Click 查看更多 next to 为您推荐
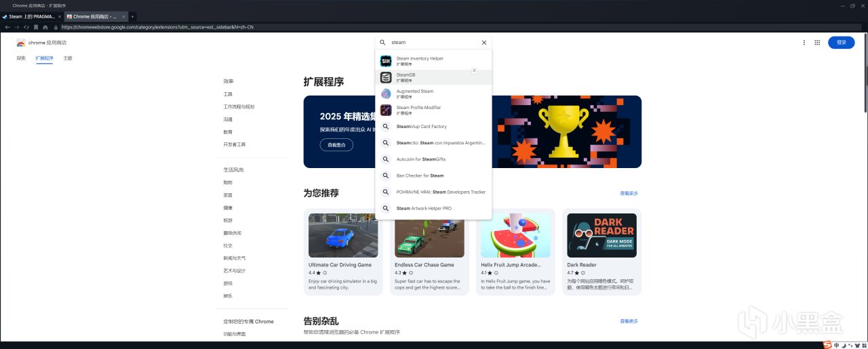 (x=629, y=193)
